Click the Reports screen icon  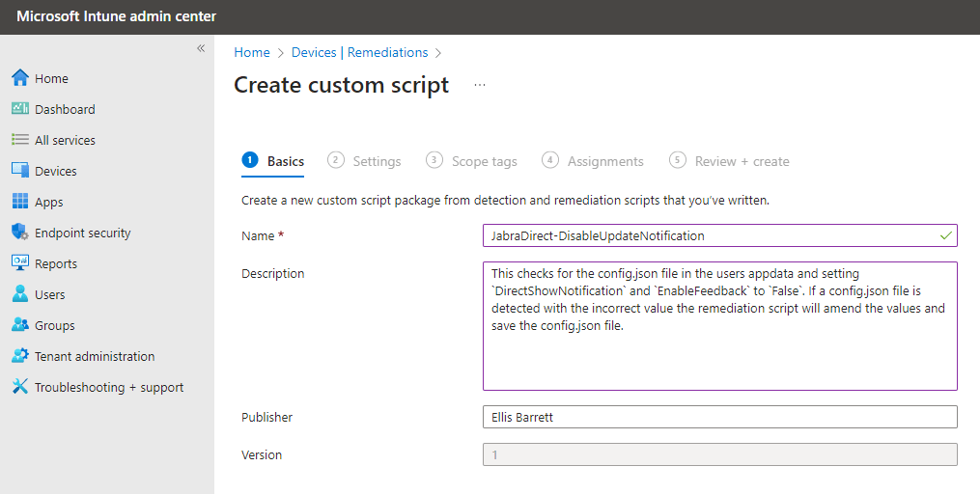click(20, 263)
